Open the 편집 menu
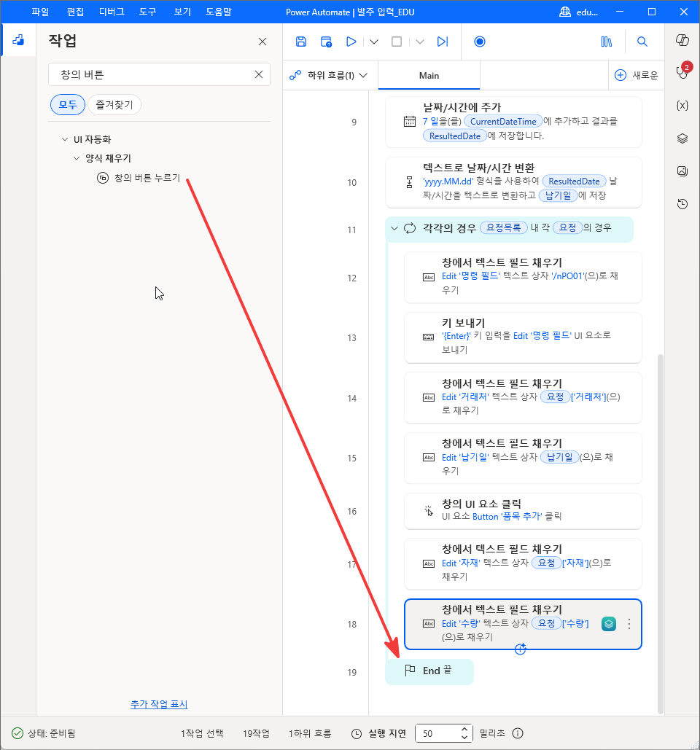700x750 pixels. (x=75, y=12)
